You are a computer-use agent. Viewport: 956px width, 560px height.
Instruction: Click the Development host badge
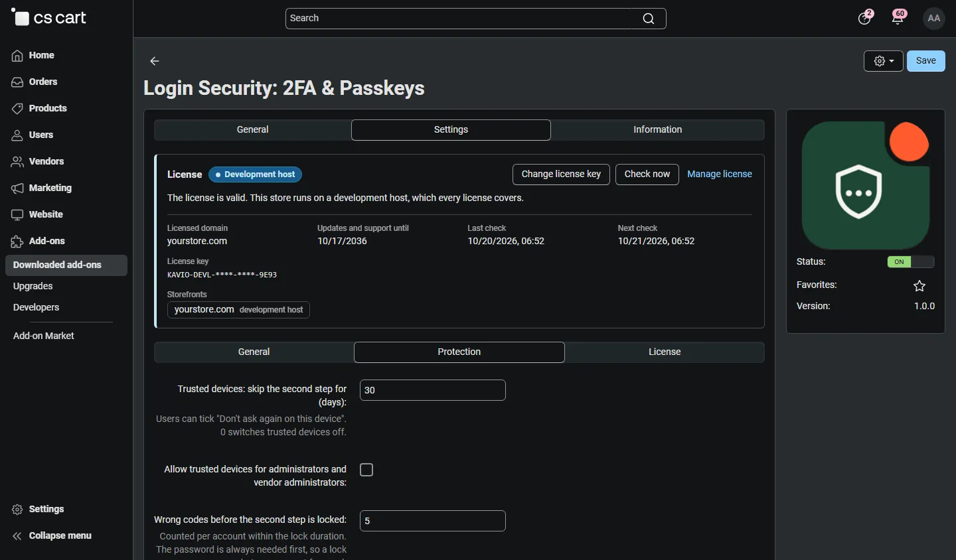(256, 175)
